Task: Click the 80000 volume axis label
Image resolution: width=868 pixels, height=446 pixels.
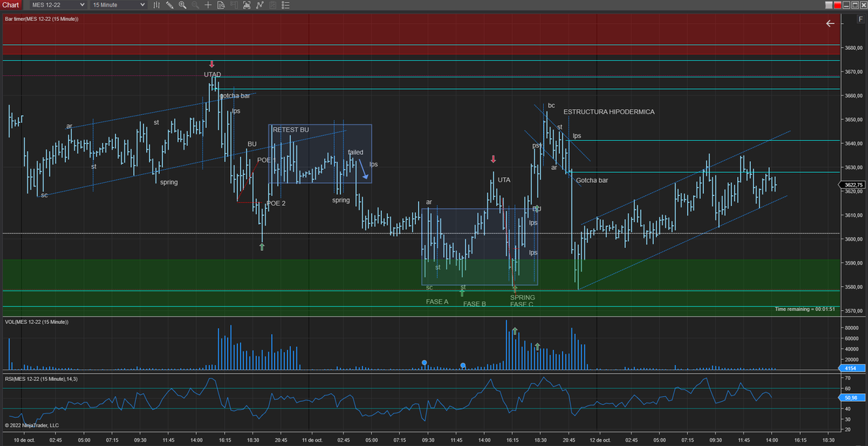Action: (854, 328)
